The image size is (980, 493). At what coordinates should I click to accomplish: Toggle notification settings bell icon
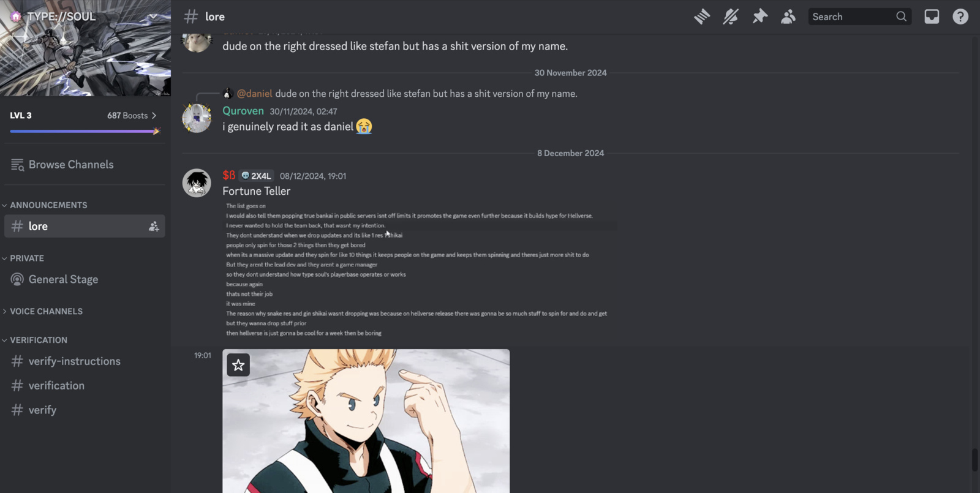pos(731,17)
